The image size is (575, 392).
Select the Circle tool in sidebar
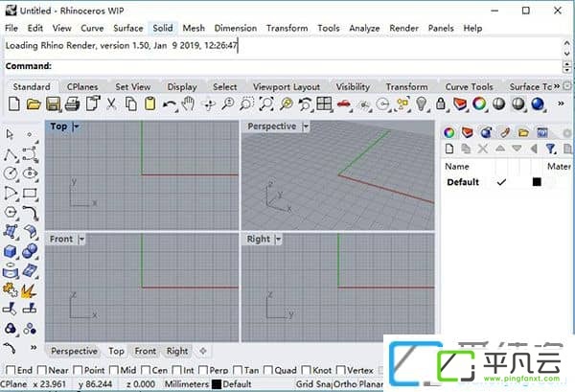click(x=11, y=173)
